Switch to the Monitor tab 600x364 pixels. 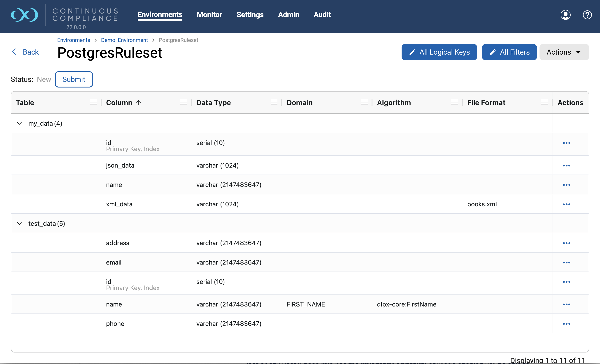pyautogui.click(x=209, y=15)
